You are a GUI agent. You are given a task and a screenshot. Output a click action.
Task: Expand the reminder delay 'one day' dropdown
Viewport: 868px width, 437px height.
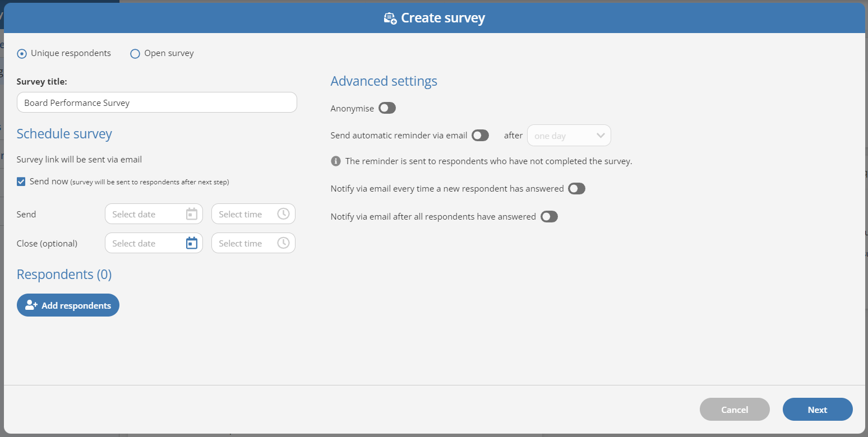pos(569,136)
